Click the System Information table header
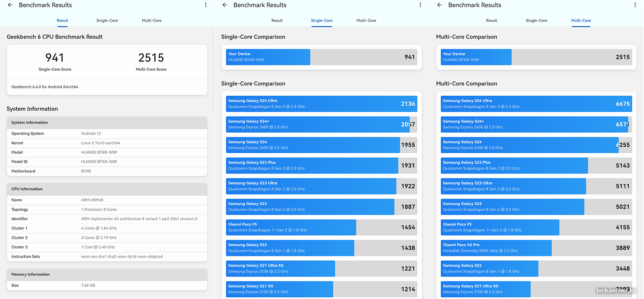This screenshot has height=299, width=644. (107, 123)
